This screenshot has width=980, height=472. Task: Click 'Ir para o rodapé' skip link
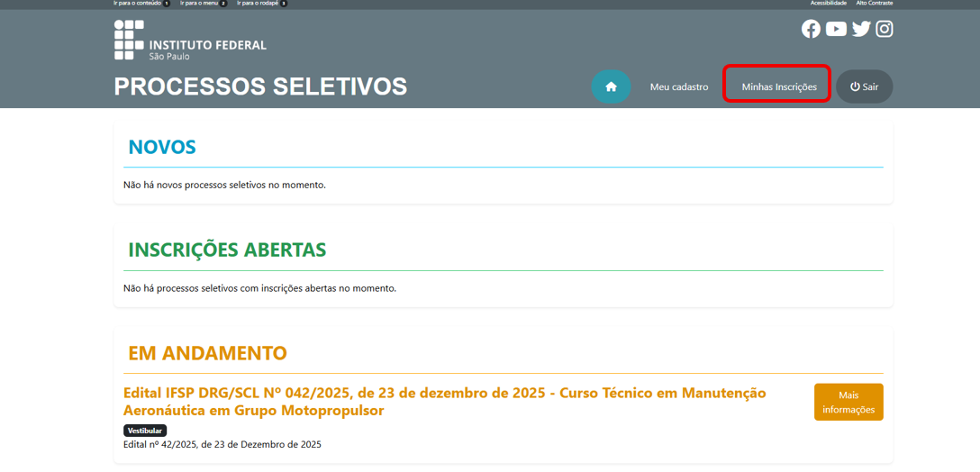click(259, 4)
